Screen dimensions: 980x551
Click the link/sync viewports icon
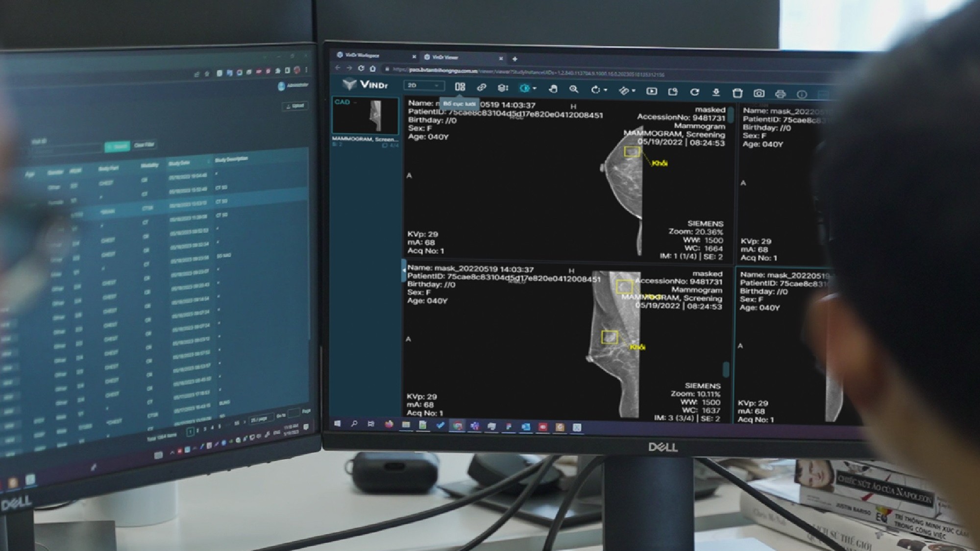pos(481,87)
